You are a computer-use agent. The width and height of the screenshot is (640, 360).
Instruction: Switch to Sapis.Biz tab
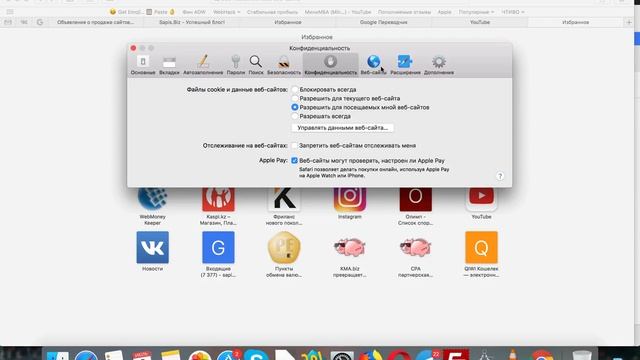coord(192,22)
